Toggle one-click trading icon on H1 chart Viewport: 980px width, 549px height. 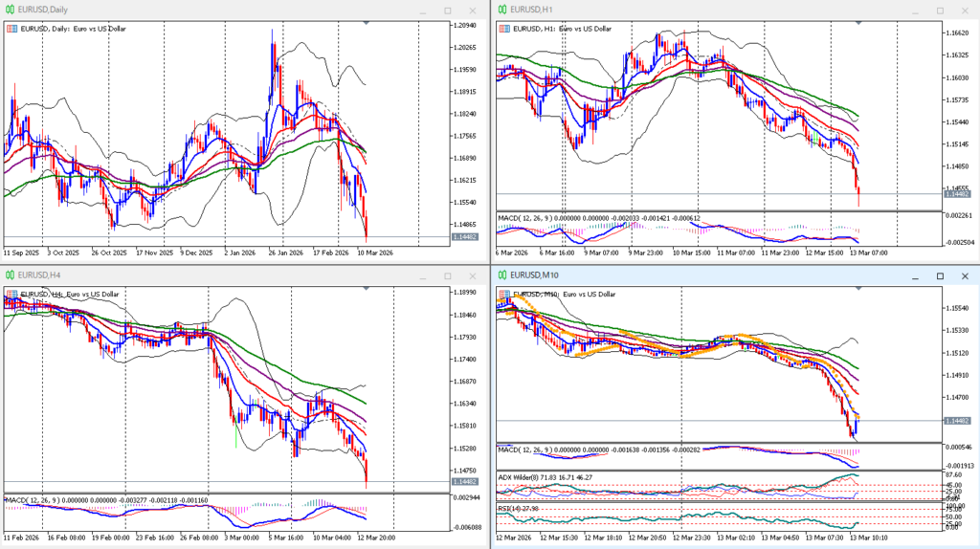[x=503, y=29]
